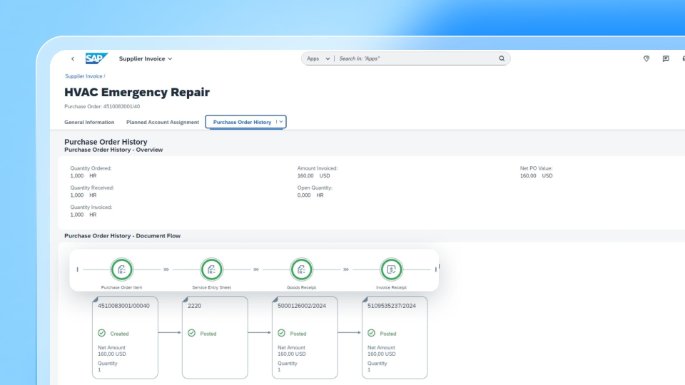Click Posted check icon on card 5000126002/2024
This screenshot has height=385, width=685.
pos(281,333)
